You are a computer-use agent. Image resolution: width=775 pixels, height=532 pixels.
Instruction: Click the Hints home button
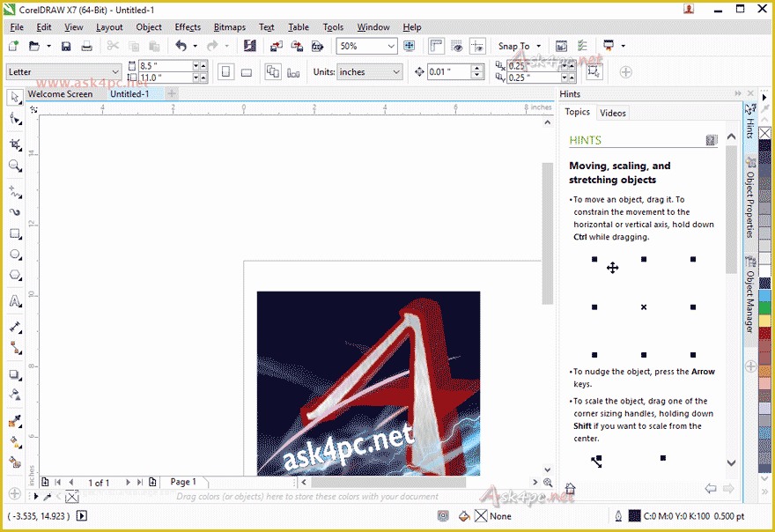[x=570, y=489]
